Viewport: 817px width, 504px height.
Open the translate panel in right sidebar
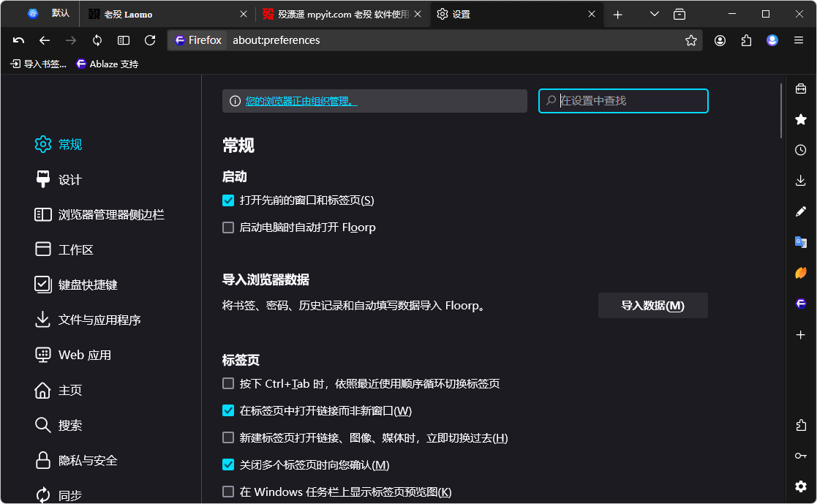point(801,242)
